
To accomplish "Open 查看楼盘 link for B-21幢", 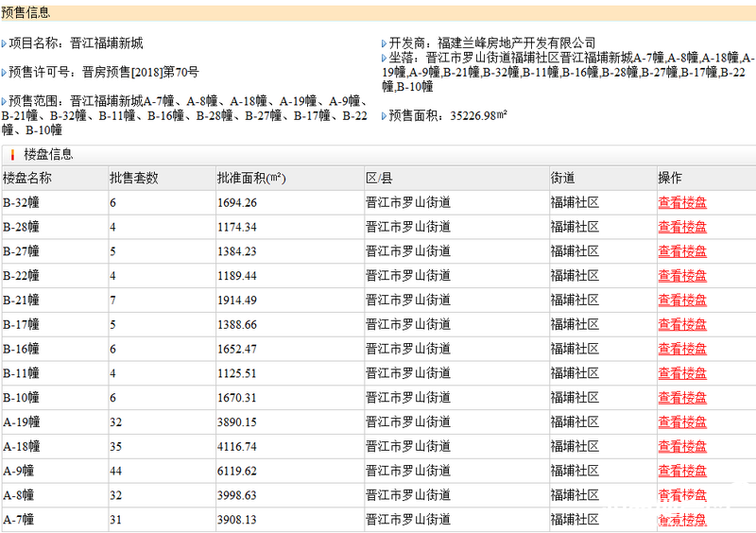I will tap(682, 300).
